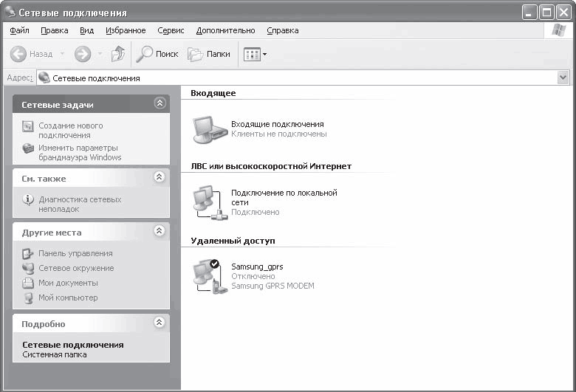Viewport: 576px width, 392px height.
Task: Click the Back (Назад) arrow icon
Action: tap(18, 55)
